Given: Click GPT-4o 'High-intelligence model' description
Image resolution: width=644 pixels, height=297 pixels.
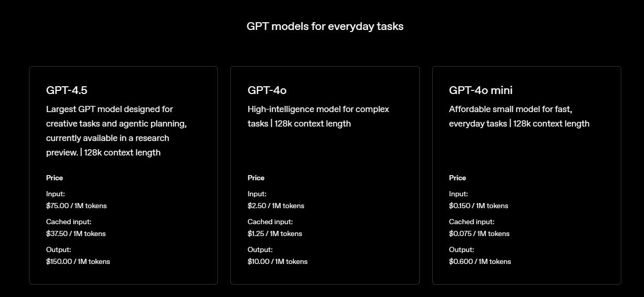Looking at the screenshot, I should 318,116.
